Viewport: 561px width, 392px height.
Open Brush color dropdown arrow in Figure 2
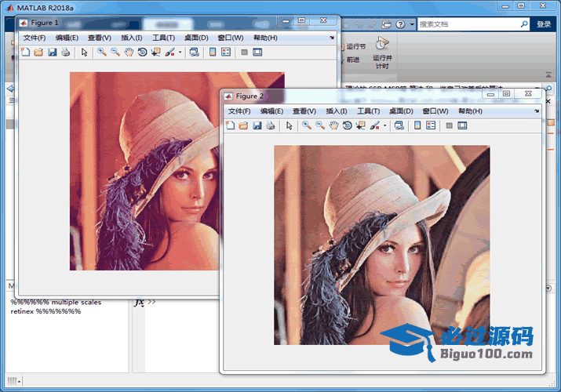(x=385, y=125)
